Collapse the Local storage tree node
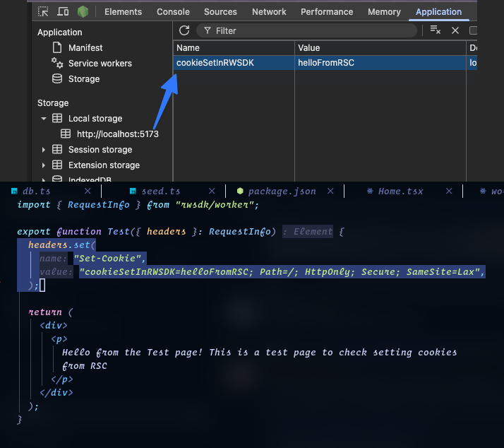Screen dimensions: 504x448 (x=44, y=119)
